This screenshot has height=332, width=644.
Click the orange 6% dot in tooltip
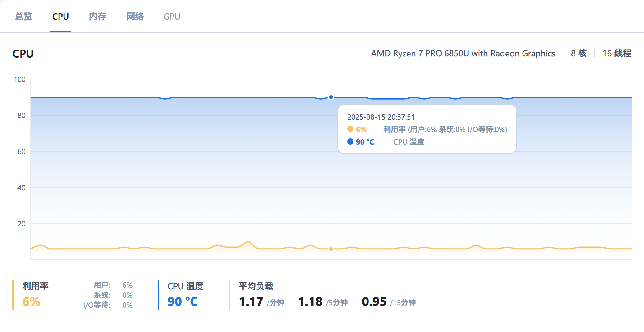[350, 129]
